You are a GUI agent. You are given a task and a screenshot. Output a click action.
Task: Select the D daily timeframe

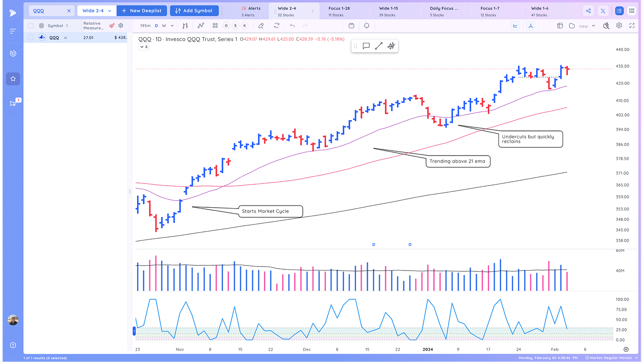[x=156, y=26]
